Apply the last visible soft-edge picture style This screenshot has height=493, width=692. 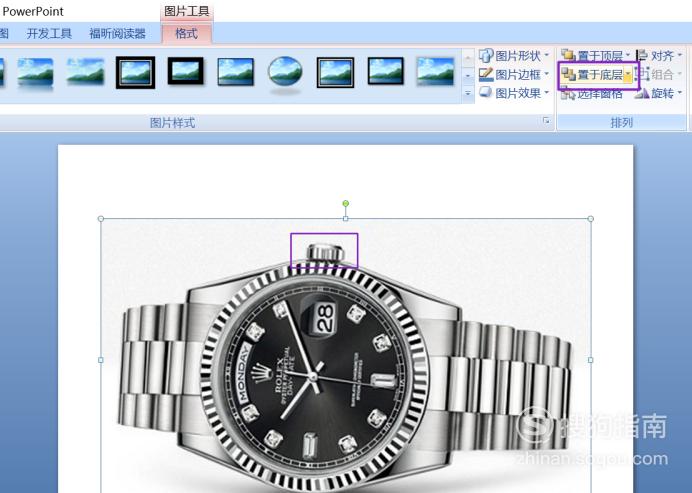coord(435,71)
